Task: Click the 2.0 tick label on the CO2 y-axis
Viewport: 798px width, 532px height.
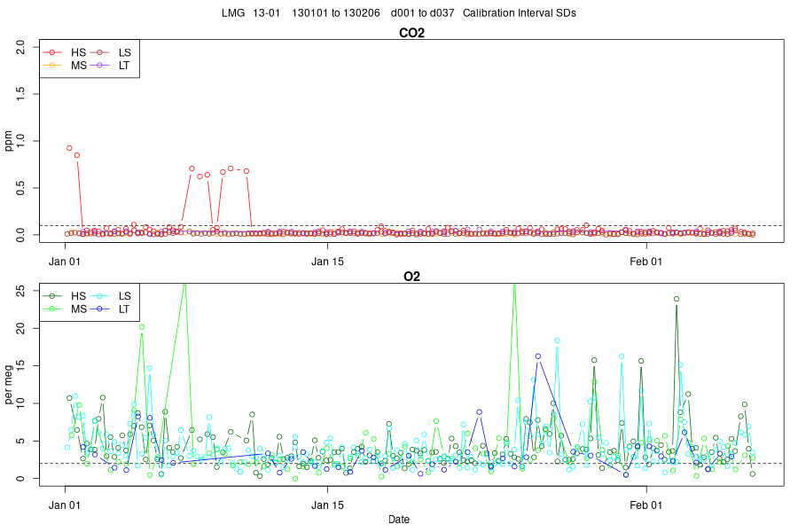Action: [20, 47]
